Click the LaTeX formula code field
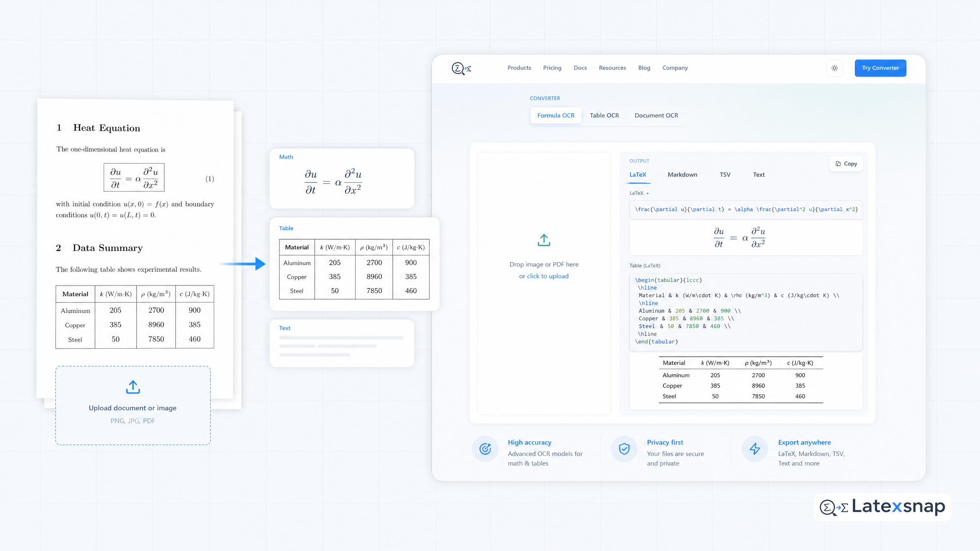Screen dimensions: 980x551 (746, 209)
